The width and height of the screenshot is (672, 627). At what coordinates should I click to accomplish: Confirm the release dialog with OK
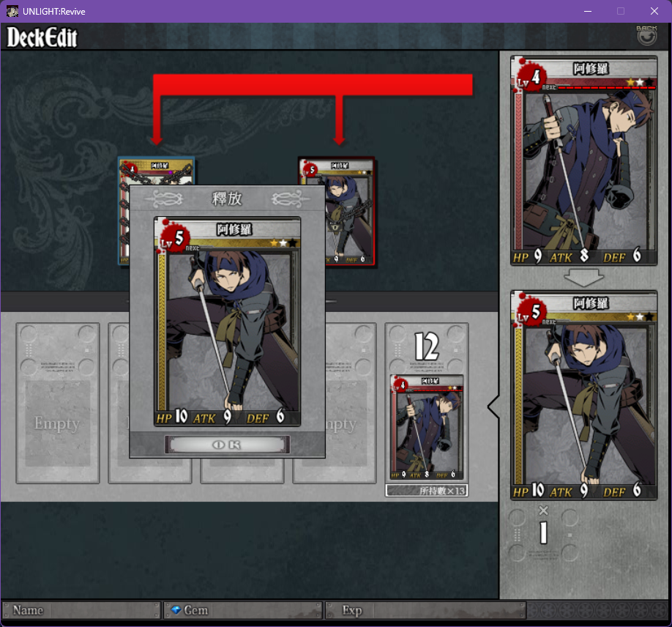(227, 445)
